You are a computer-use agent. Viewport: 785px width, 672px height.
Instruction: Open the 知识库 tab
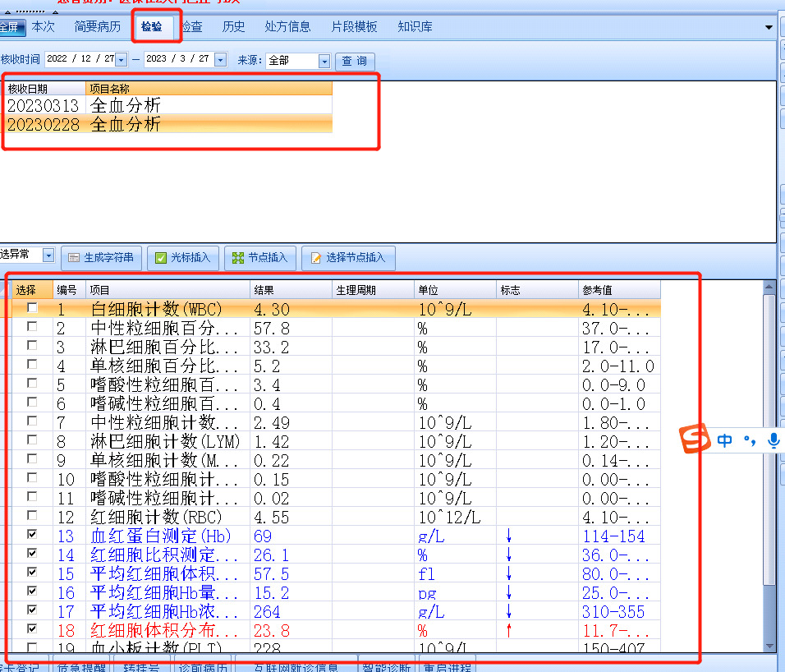tap(415, 26)
